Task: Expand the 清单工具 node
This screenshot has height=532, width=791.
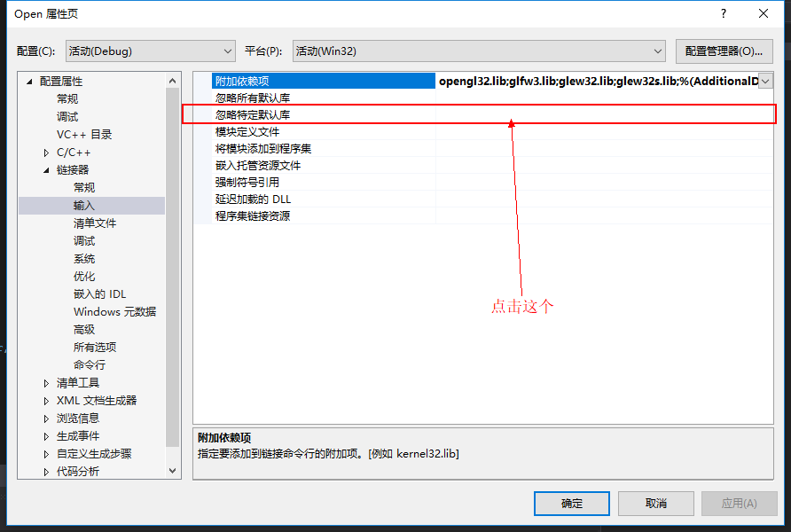Action: [x=46, y=383]
